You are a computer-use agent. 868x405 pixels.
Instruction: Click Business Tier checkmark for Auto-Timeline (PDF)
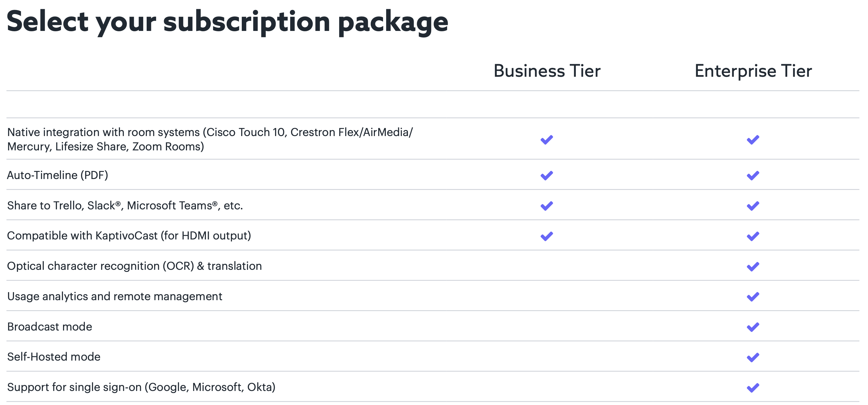pyautogui.click(x=547, y=176)
